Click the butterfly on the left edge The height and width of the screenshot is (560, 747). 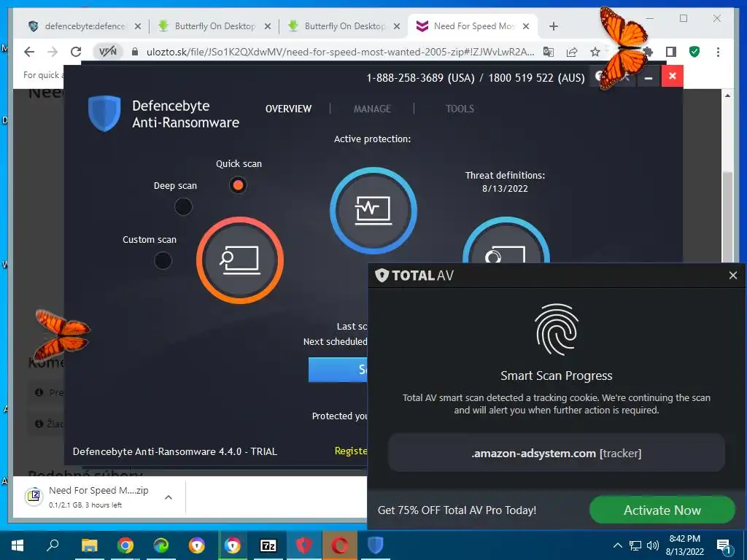click(62, 335)
